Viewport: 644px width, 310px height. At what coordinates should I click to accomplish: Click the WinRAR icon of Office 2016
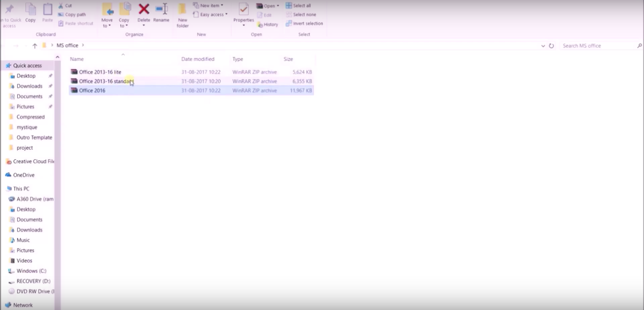(74, 90)
